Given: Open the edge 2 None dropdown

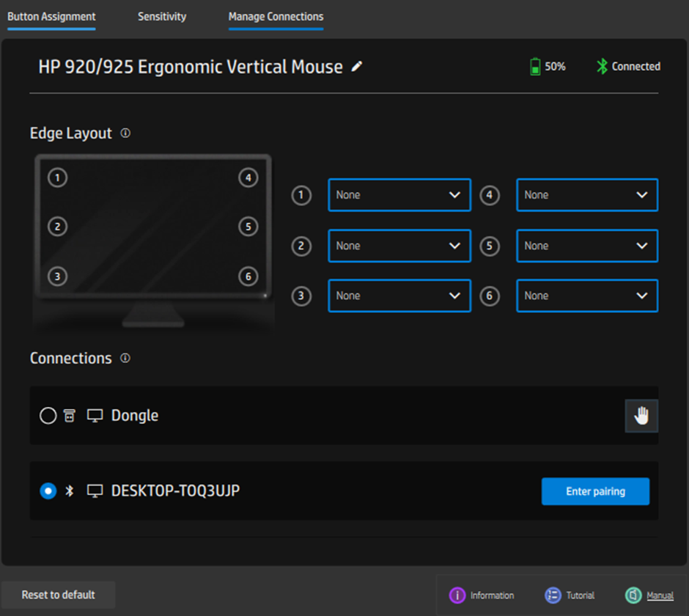Looking at the screenshot, I should [x=399, y=246].
